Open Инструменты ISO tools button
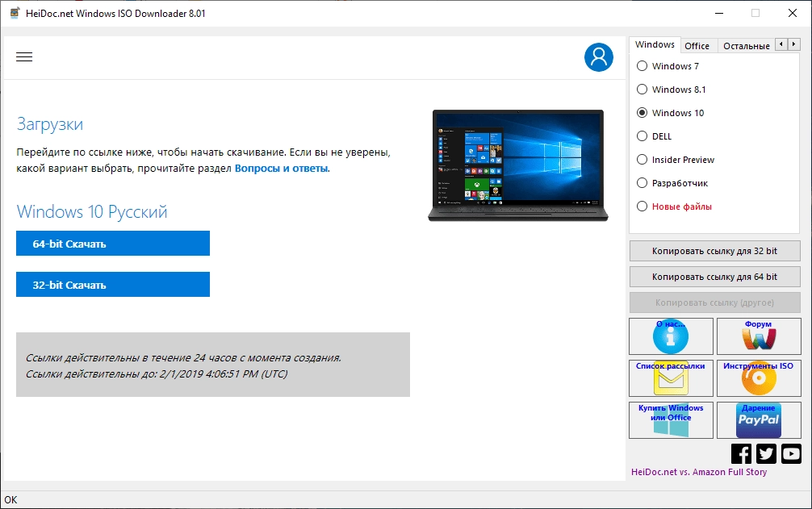The width and height of the screenshot is (812, 509). 759,378
